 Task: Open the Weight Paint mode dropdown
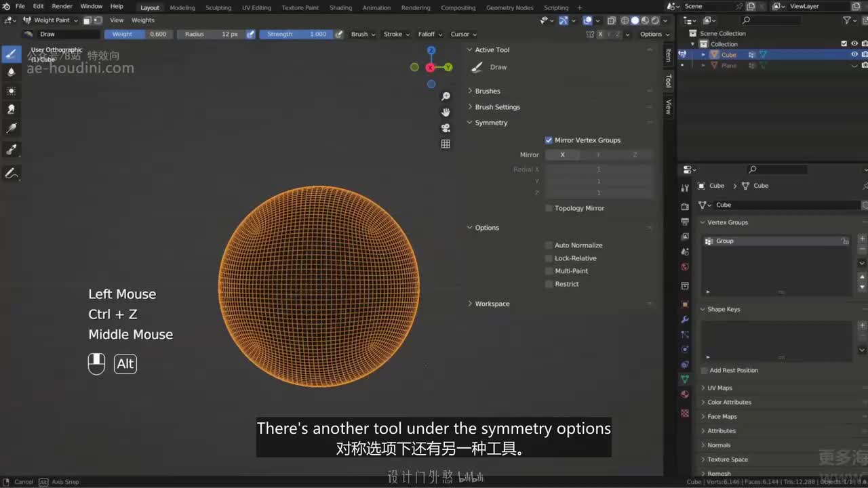51,20
